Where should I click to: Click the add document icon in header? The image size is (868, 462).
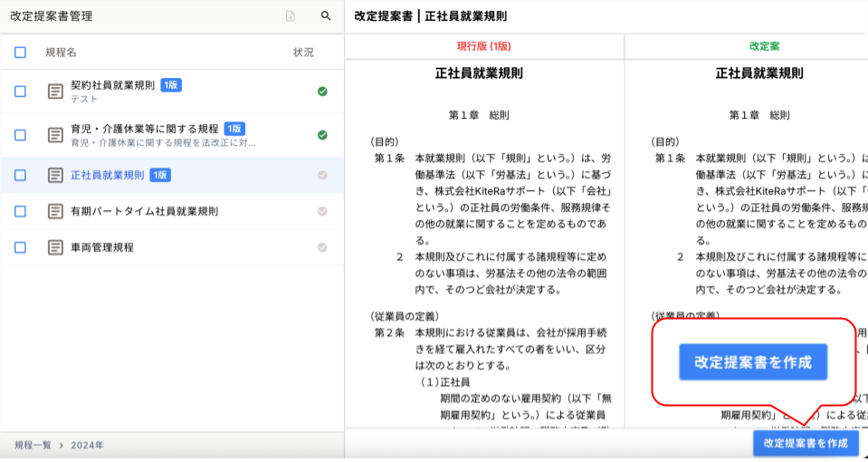(291, 16)
